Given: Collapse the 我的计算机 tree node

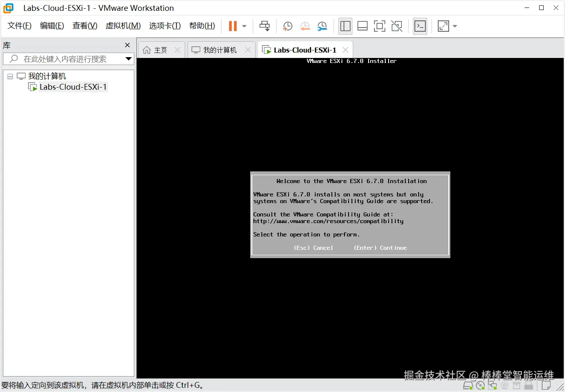Looking at the screenshot, I should [x=10, y=77].
